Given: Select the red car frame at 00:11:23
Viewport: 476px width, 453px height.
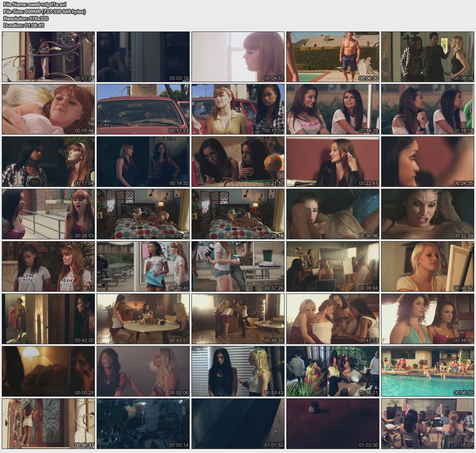Looking at the screenshot, I should pyautogui.click(x=143, y=109).
